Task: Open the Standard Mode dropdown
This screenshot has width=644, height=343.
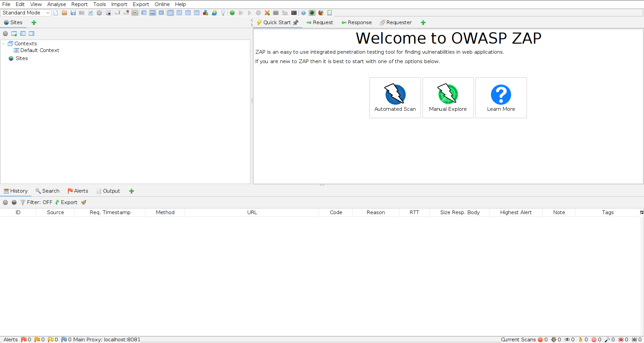Action: pos(26,13)
